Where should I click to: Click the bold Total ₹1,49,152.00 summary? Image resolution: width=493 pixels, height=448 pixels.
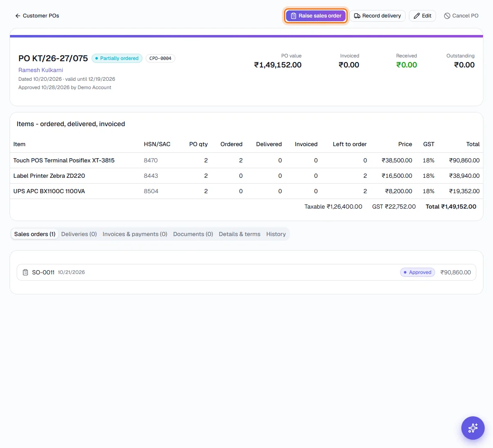click(x=451, y=207)
